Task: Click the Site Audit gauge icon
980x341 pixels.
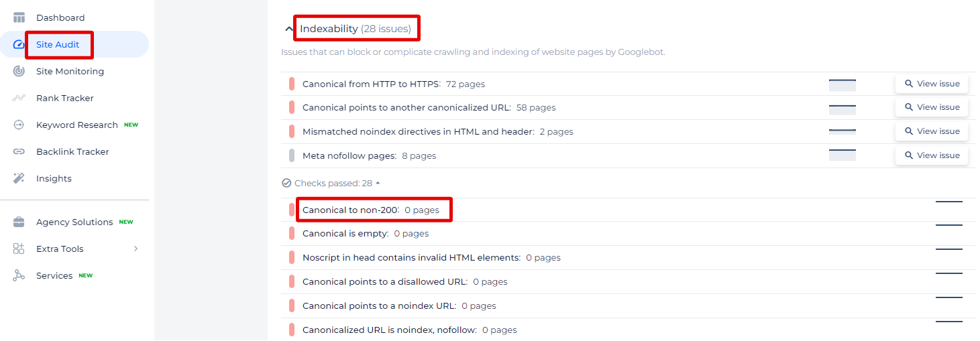Action: click(x=19, y=44)
